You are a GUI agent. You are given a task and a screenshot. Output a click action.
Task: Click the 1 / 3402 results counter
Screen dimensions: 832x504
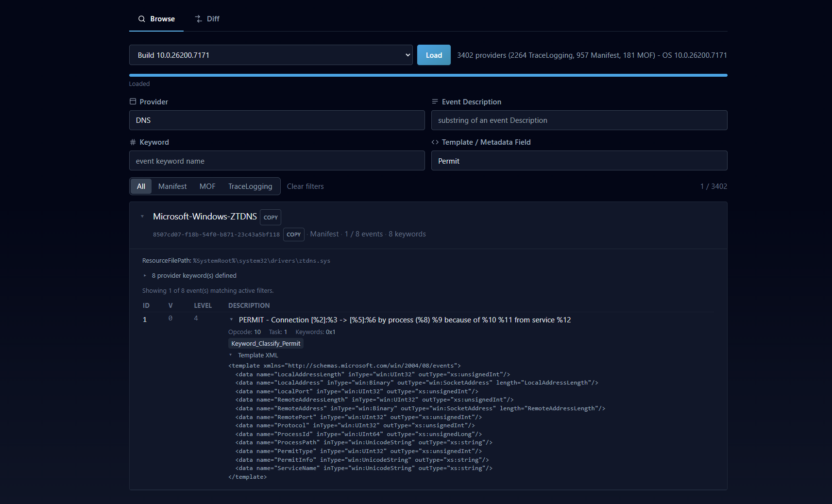713,186
